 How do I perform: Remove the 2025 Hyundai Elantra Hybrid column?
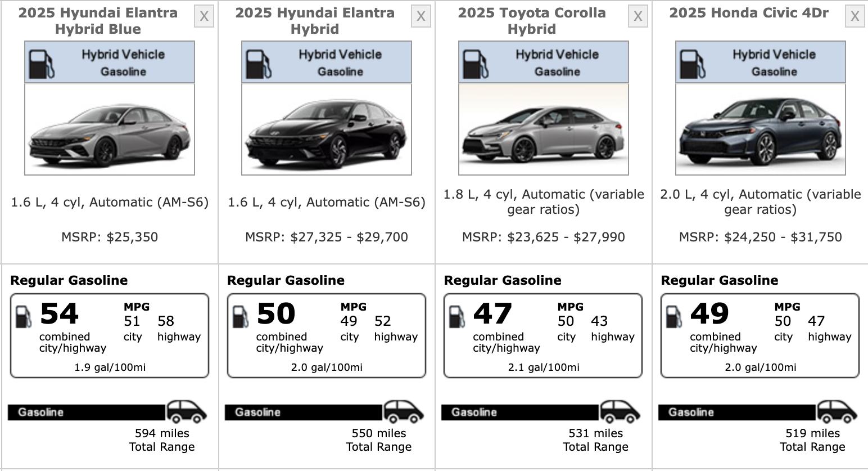coord(421,17)
